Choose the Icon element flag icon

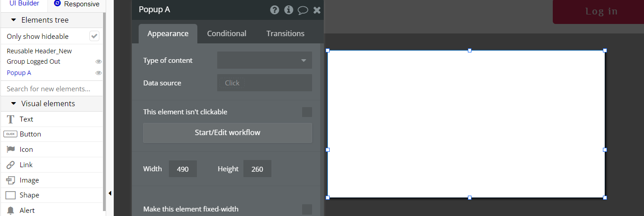10,150
